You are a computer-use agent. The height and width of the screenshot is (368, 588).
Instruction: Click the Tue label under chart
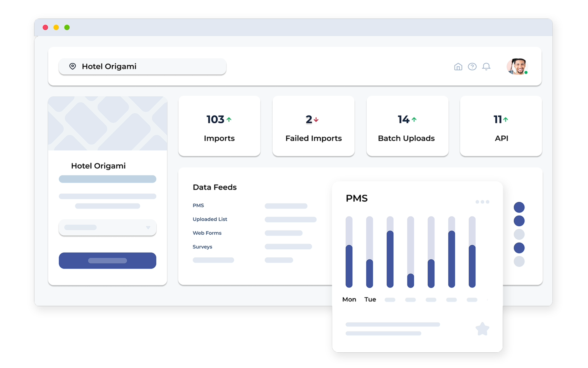(370, 299)
